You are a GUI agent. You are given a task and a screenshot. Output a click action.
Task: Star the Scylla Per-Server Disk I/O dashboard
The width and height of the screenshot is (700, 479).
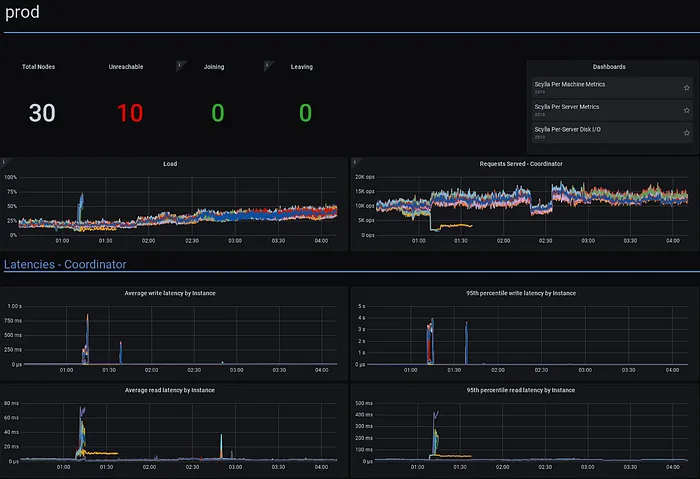click(687, 133)
